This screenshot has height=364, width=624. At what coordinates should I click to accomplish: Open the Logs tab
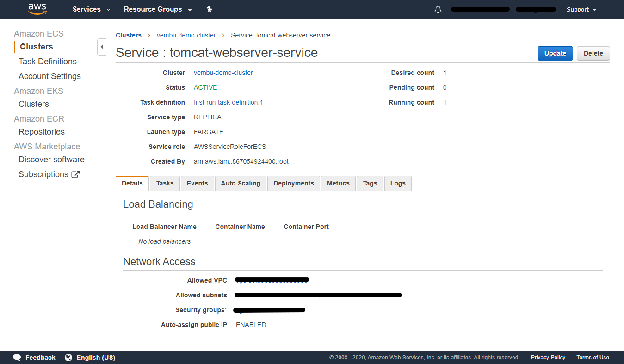(x=398, y=183)
